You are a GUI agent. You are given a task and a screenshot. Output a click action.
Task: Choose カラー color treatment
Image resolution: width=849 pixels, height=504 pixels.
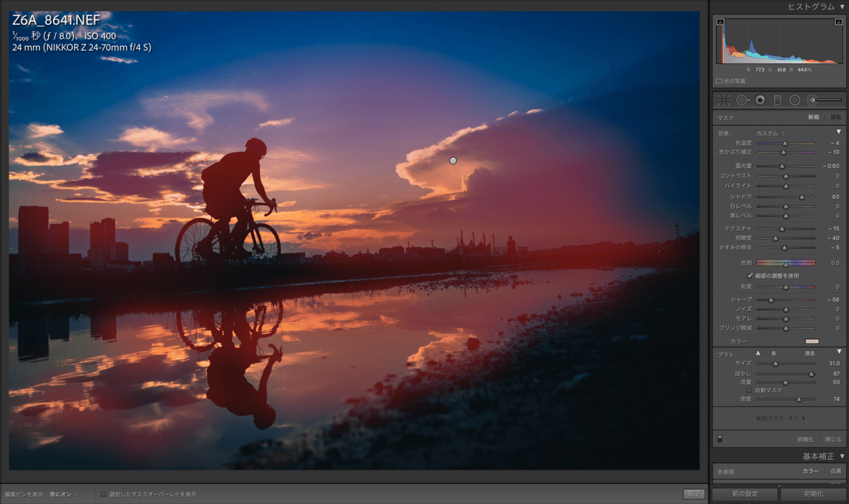pos(810,471)
